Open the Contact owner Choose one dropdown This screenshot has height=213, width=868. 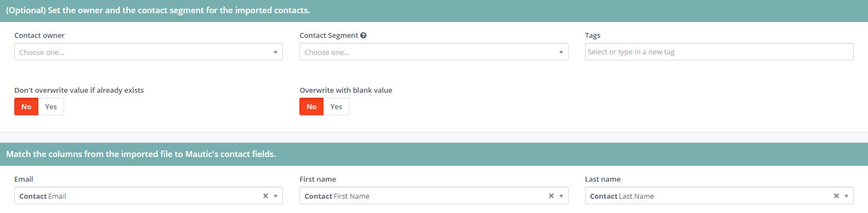[149, 52]
